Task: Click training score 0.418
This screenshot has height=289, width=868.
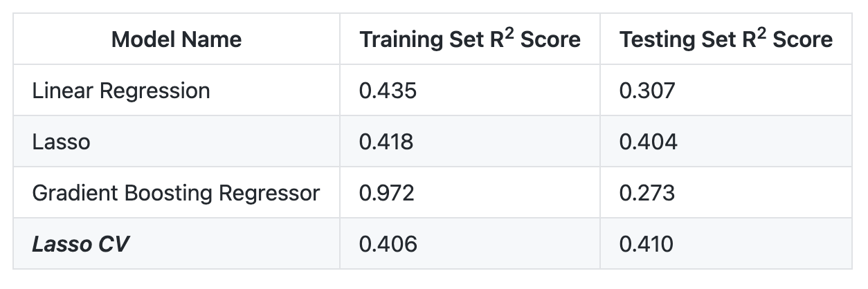Action: click(x=386, y=142)
